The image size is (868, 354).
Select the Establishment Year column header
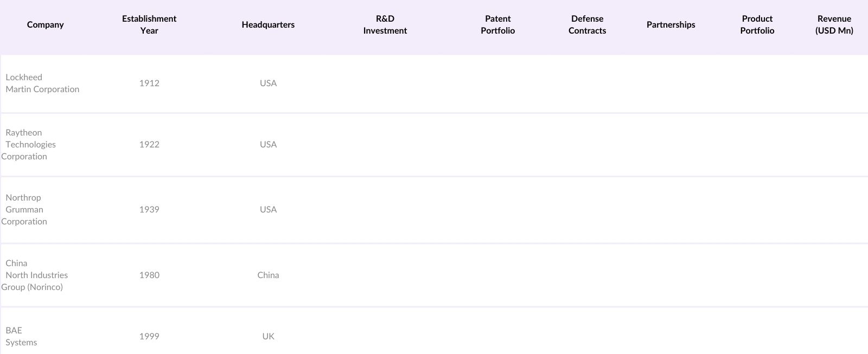(x=149, y=25)
